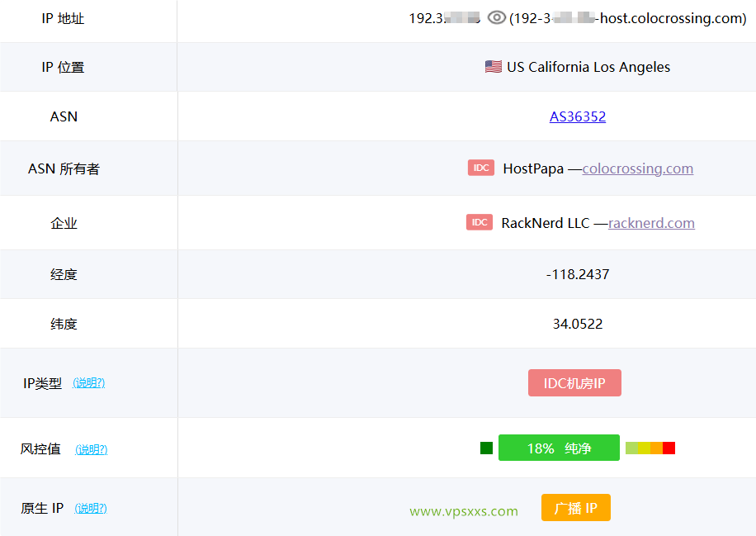Click the 经度 row label
The image size is (756, 536).
click(x=64, y=275)
